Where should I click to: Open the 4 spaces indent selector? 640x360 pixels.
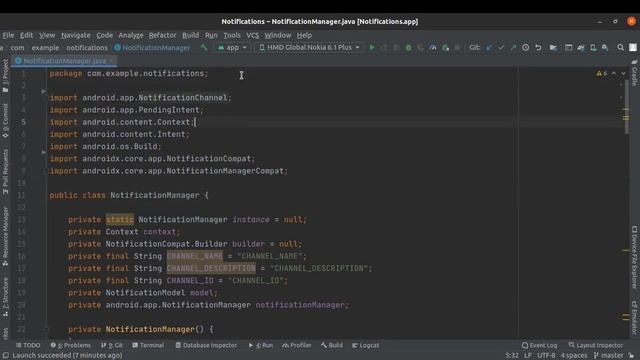tap(573, 356)
